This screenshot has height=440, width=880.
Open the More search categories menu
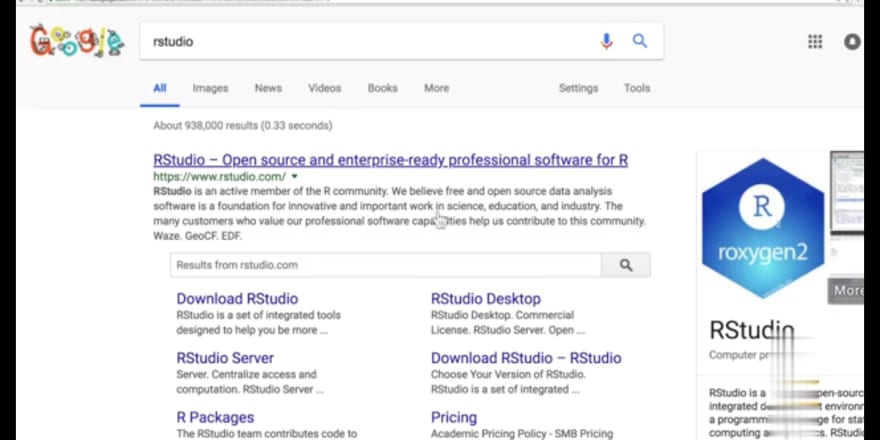pos(437,88)
